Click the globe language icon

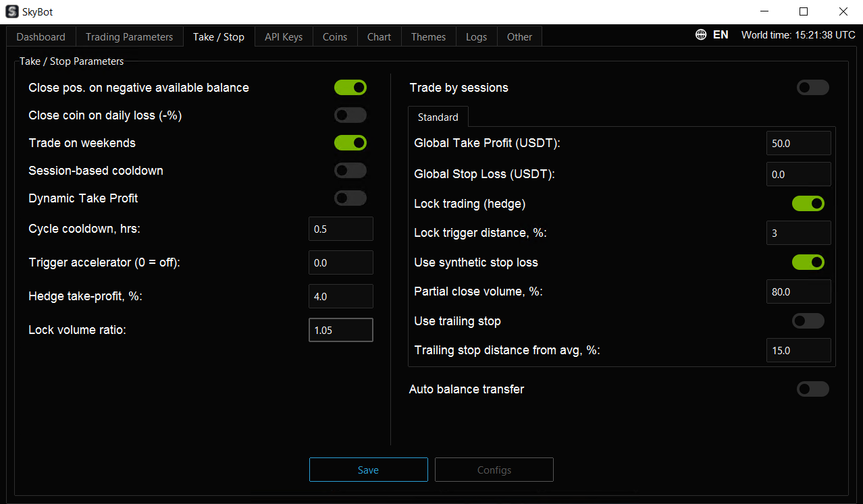(701, 35)
